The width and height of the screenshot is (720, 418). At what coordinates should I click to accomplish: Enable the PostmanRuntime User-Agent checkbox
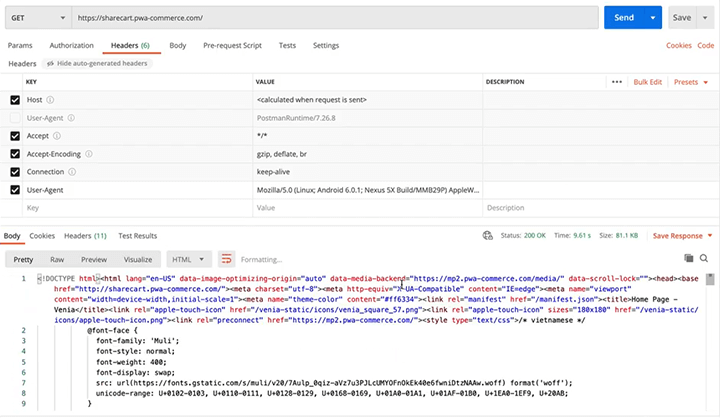(15, 118)
